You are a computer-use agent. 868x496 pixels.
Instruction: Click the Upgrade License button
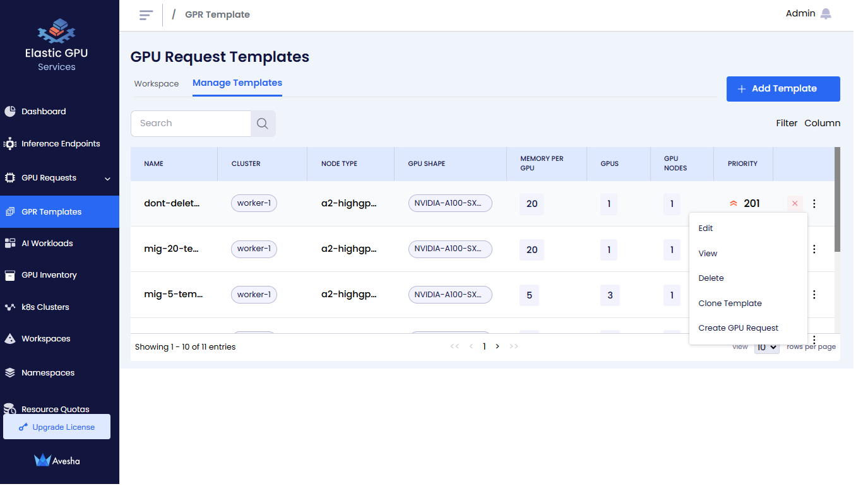(57, 427)
